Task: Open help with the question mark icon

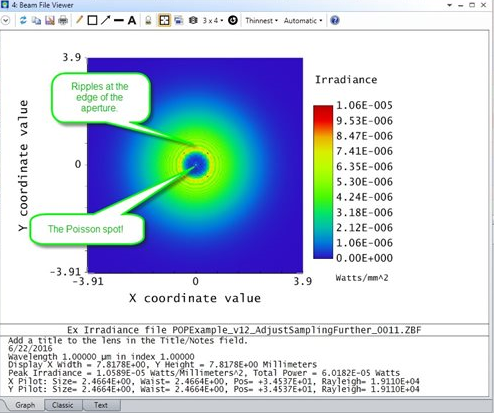Action: click(335, 21)
